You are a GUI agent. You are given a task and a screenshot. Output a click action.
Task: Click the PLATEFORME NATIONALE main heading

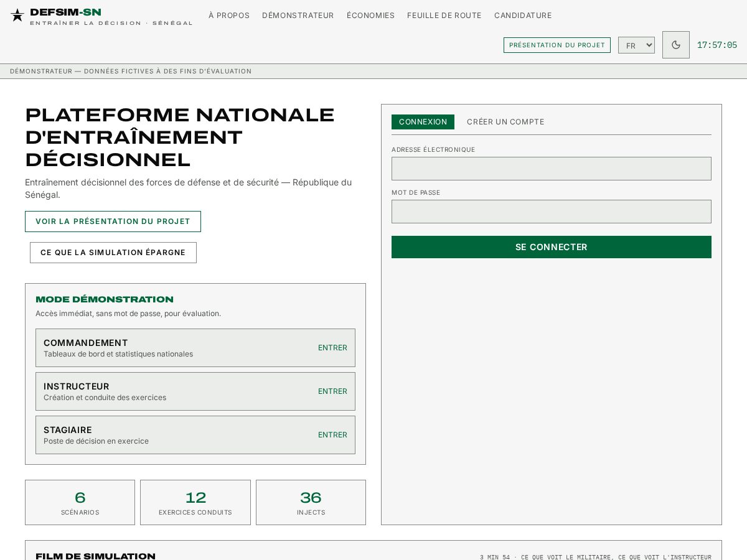(x=180, y=138)
